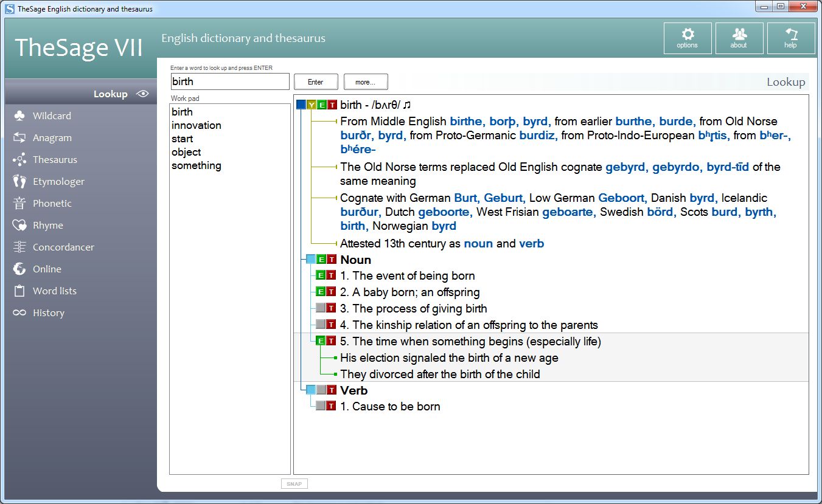
Task: Toggle red T thesaurus box on birth row
Action: pos(331,105)
